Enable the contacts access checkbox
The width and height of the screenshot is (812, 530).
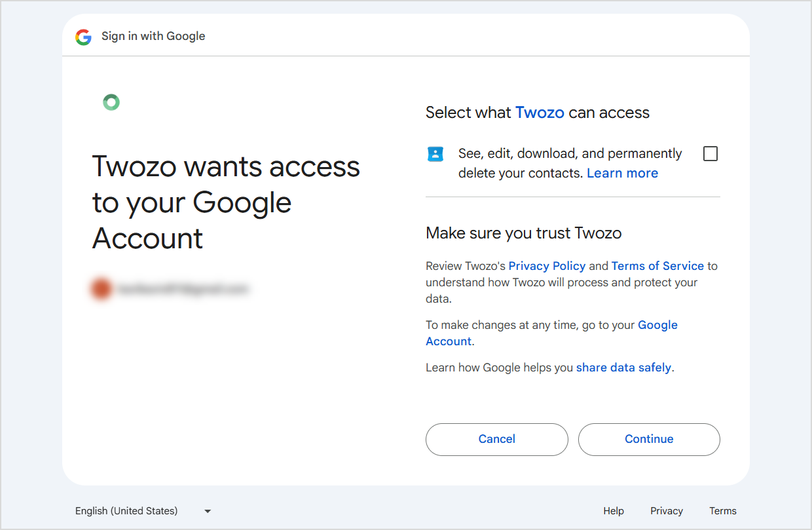pyautogui.click(x=710, y=154)
